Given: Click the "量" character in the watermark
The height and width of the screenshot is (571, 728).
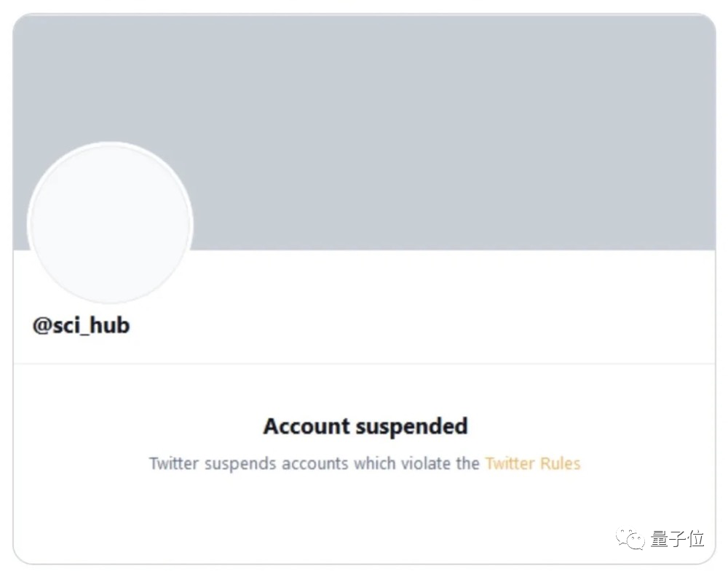Looking at the screenshot, I should pyautogui.click(x=659, y=539).
